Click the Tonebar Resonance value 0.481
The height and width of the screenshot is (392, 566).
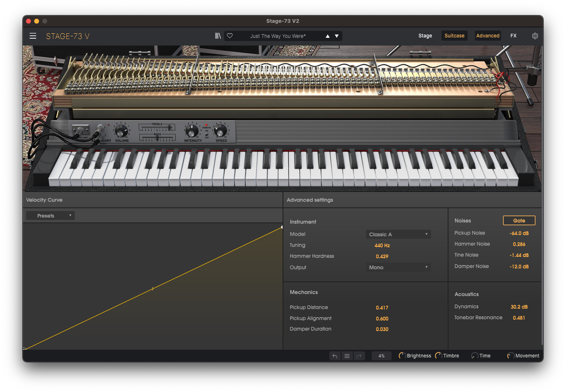[x=519, y=318]
